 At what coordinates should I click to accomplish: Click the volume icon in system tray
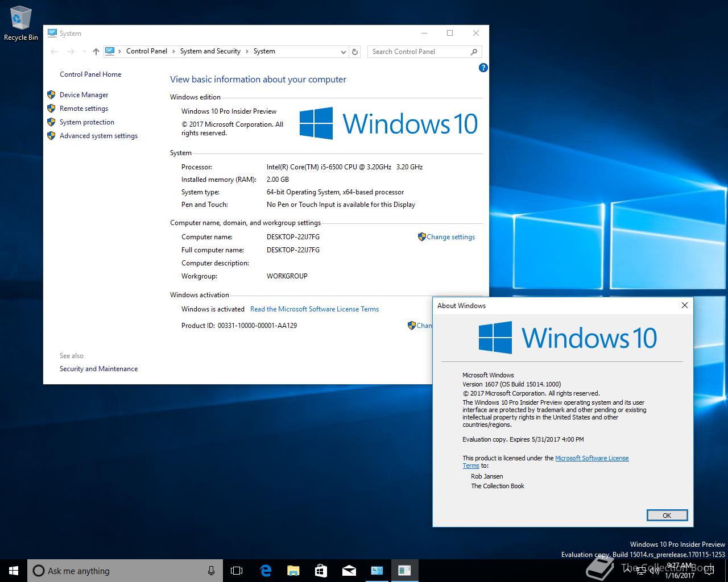[654, 571]
